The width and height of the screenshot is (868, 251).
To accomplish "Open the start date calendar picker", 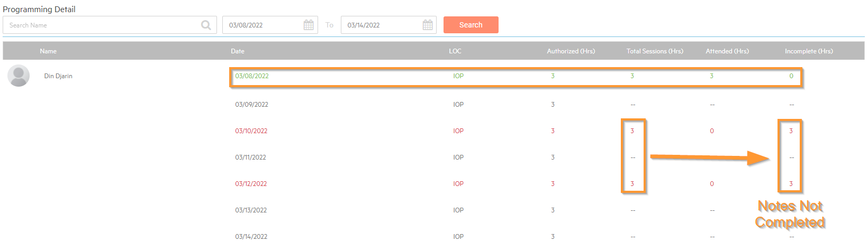I will 309,25.
